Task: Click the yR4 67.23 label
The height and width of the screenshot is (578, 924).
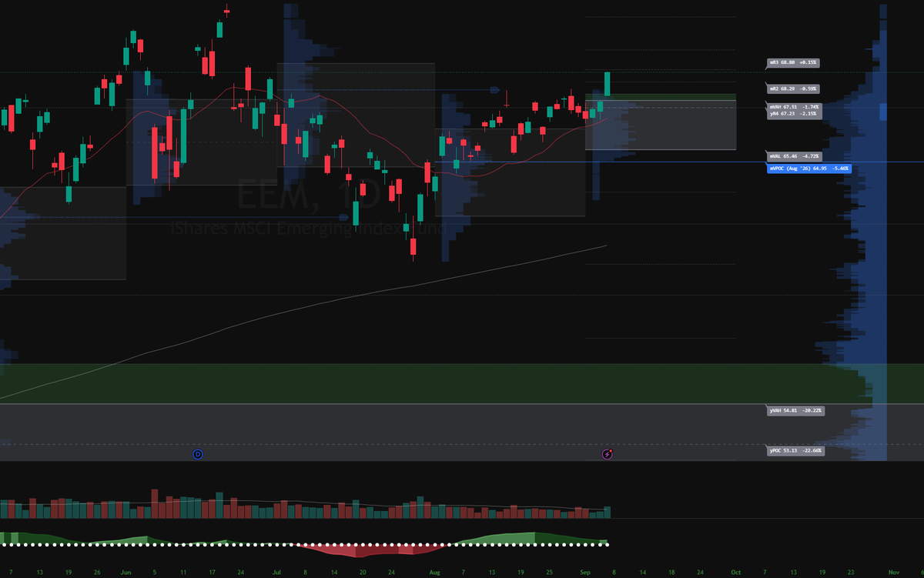Action: (795, 114)
